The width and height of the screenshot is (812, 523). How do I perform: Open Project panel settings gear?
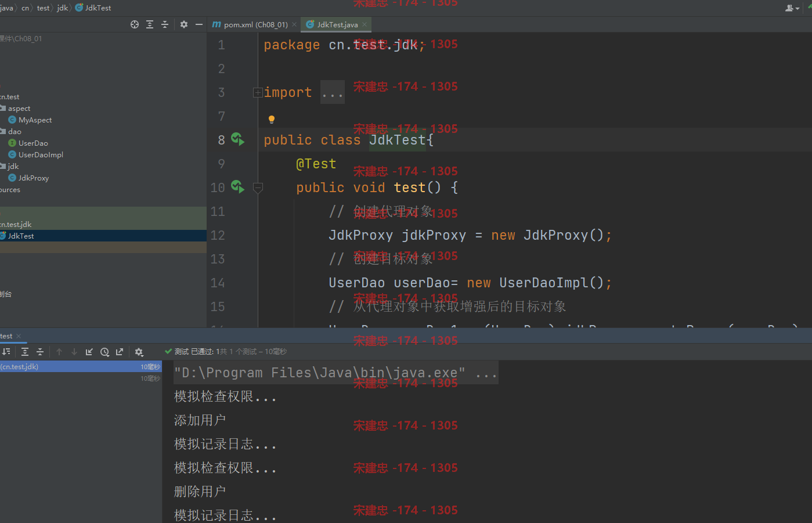(x=184, y=24)
